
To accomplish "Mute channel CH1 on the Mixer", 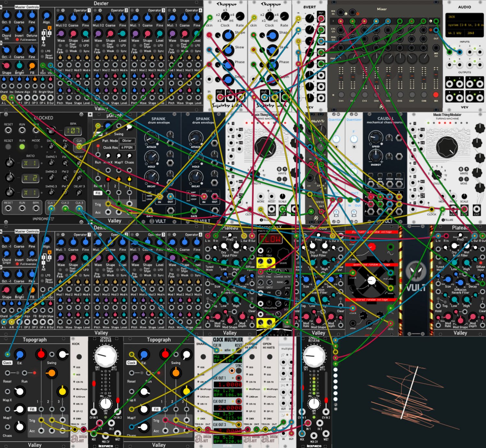I will pyautogui.click(x=341, y=95).
